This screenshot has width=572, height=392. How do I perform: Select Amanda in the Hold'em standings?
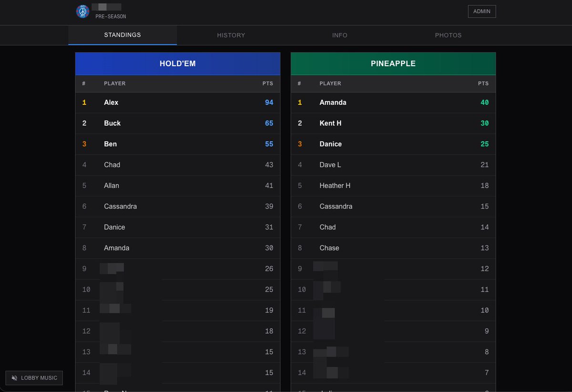(178, 248)
